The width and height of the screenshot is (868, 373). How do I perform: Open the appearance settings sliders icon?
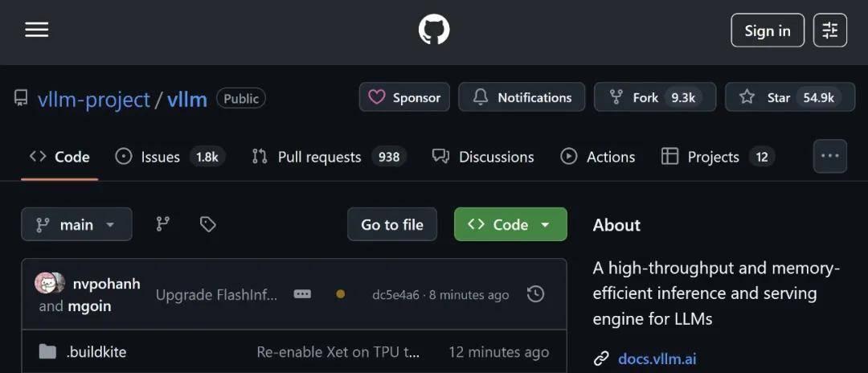tap(829, 31)
